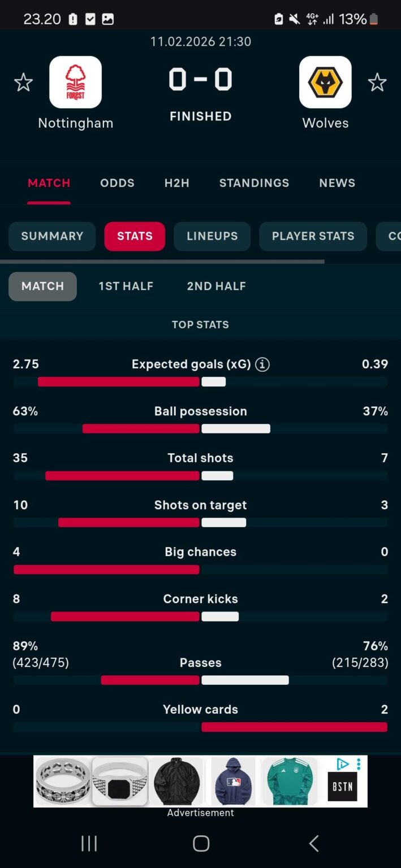
Task: Favorite Nottingham using the left star icon
Action: tap(24, 83)
